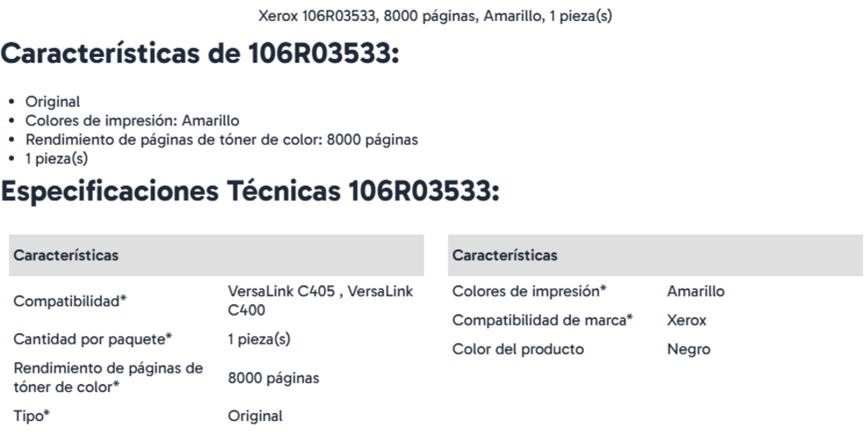Select the 'Compatibilidad de marca*' label
Viewport: 868px width, 435px height.
pyautogui.click(x=542, y=320)
